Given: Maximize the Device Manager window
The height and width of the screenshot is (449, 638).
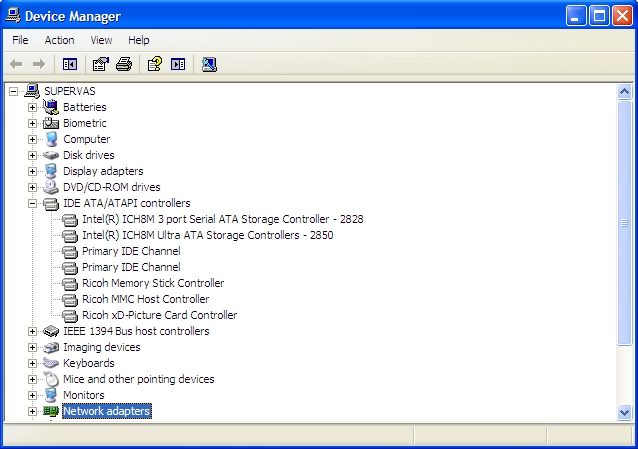Looking at the screenshot, I should (x=599, y=16).
